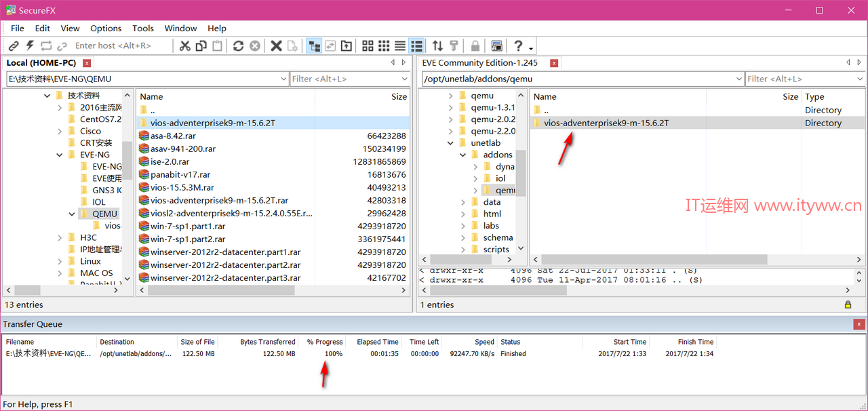Viewport: 868px width, 411px height.
Task: Collapse the EVE-NG folder in local tree
Action: [60, 155]
